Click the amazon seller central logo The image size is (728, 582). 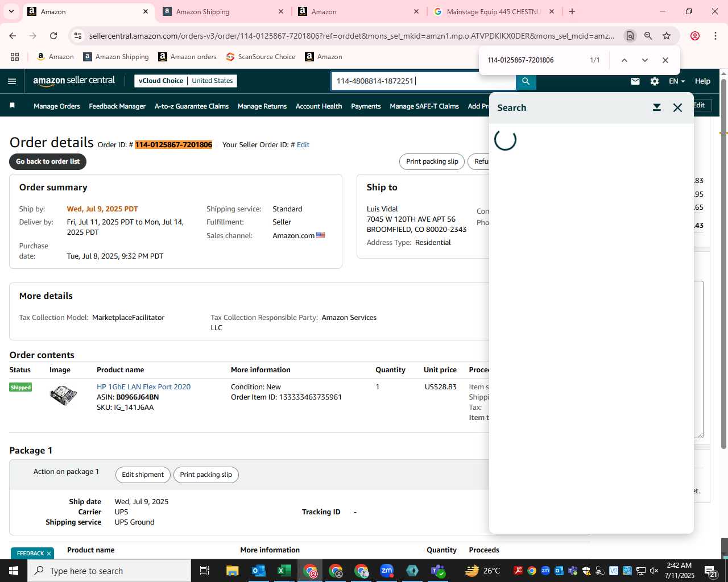[74, 81]
